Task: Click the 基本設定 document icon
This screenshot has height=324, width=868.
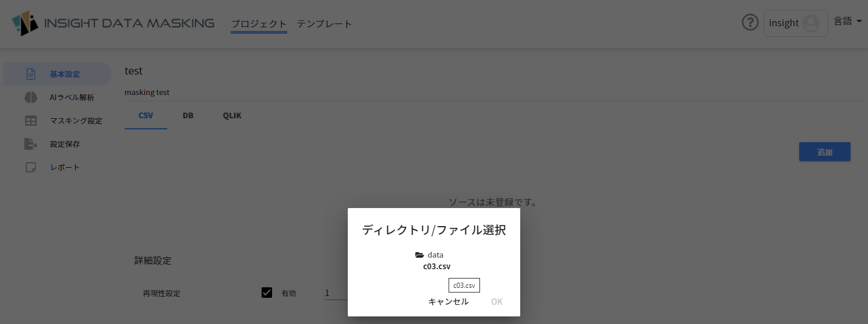Action: tap(31, 74)
